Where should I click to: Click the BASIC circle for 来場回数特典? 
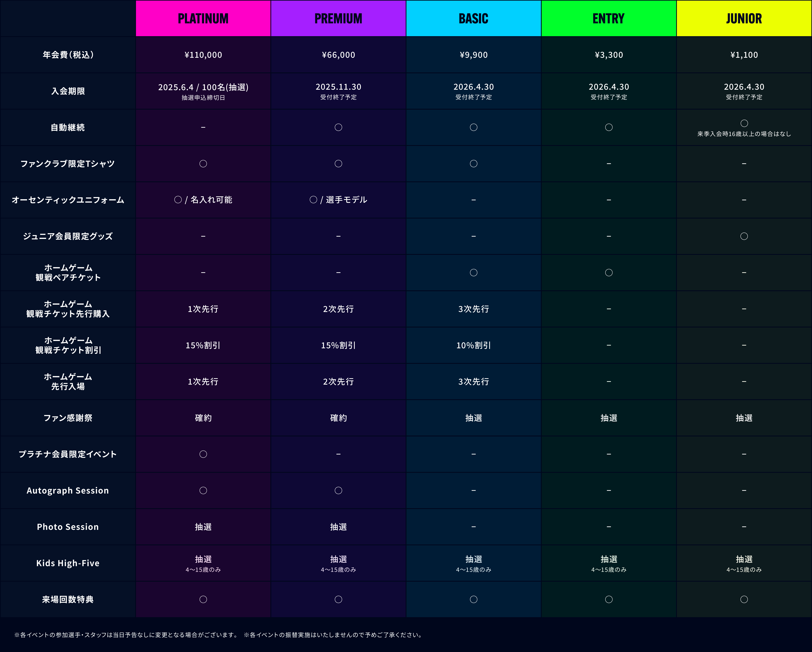coord(473,599)
